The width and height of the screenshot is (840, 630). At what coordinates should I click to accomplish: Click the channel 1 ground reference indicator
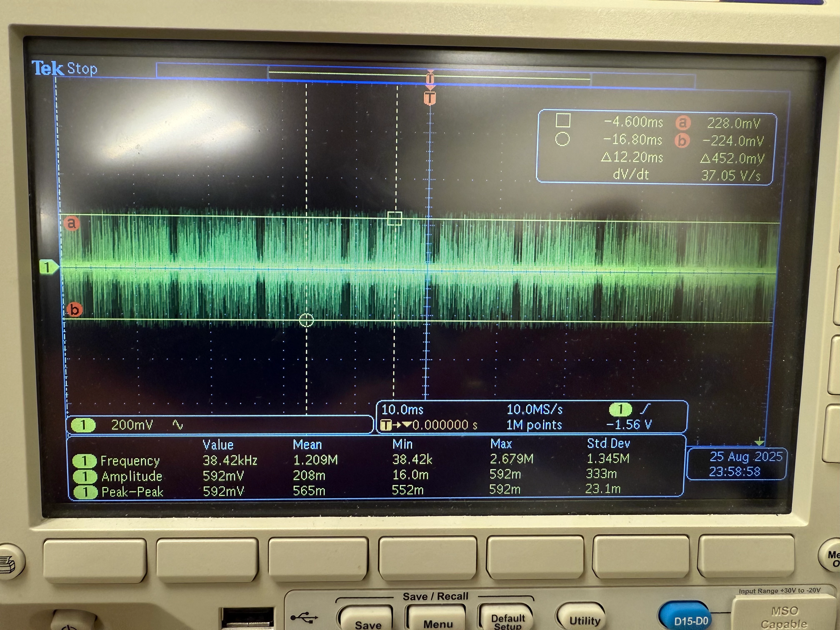click(x=49, y=267)
